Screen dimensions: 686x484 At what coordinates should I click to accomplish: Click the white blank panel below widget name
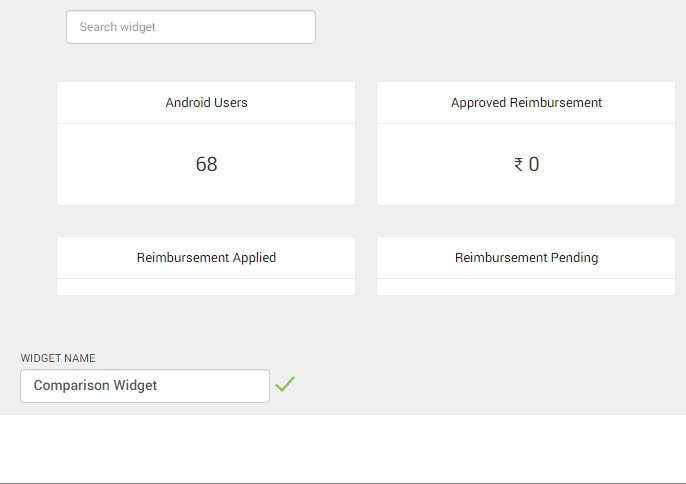pyautogui.click(x=343, y=448)
